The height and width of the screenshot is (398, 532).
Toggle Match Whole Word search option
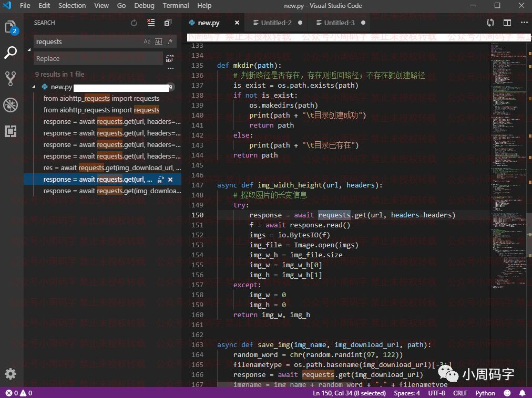158,42
